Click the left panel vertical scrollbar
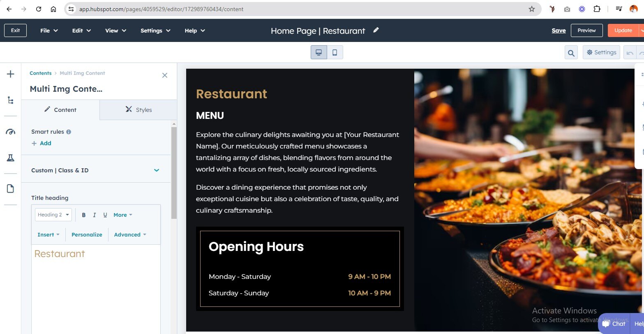644x334 pixels. point(174,173)
